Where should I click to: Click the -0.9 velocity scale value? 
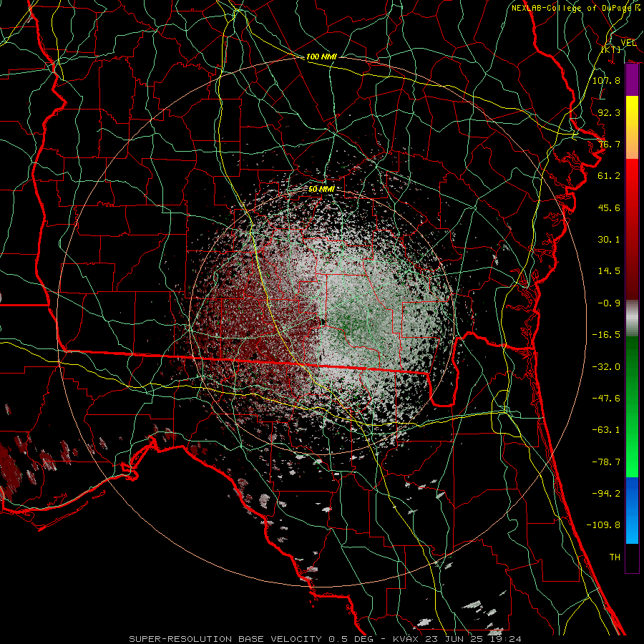(609, 303)
